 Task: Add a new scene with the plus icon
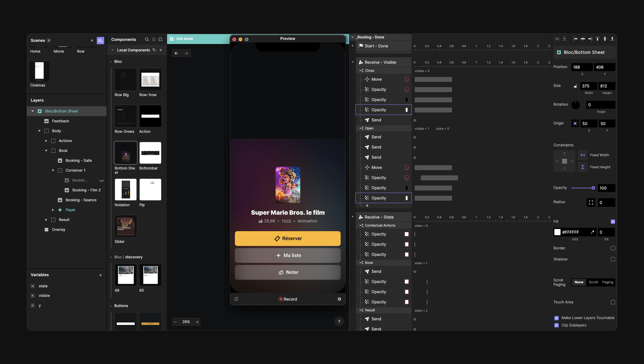click(92, 40)
